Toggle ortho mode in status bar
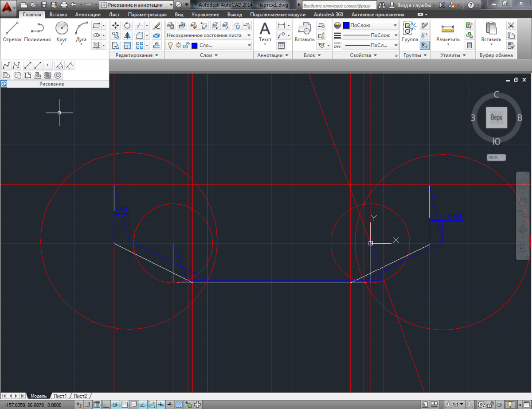This screenshot has width=532, height=409. (106, 405)
